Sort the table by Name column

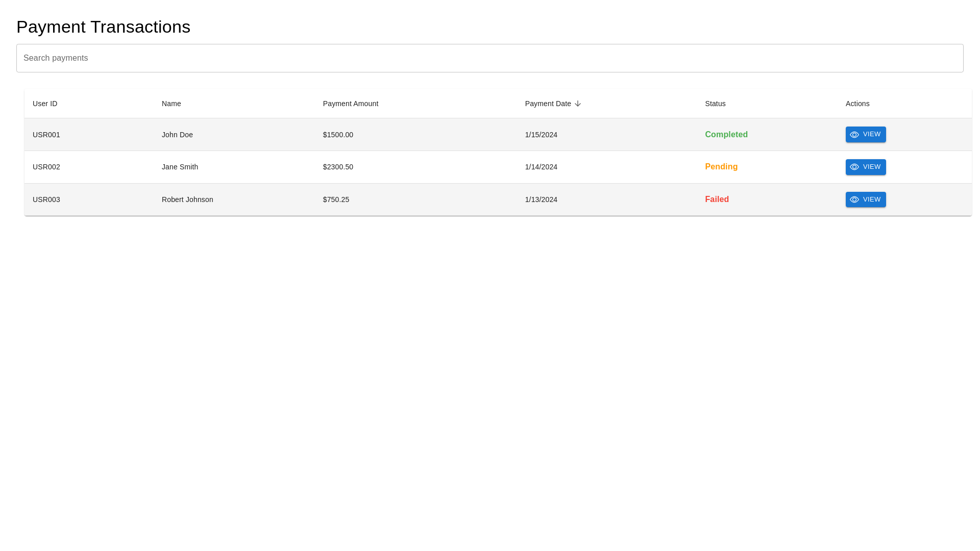point(171,104)
